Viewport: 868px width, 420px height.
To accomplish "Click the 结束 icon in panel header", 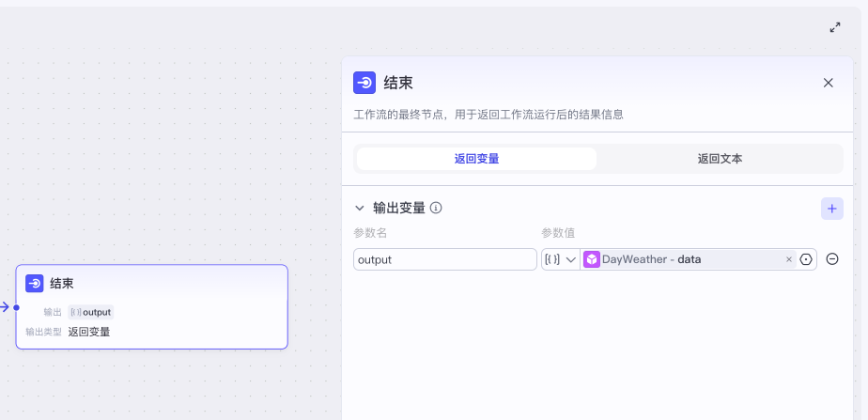I will [364, 83].
